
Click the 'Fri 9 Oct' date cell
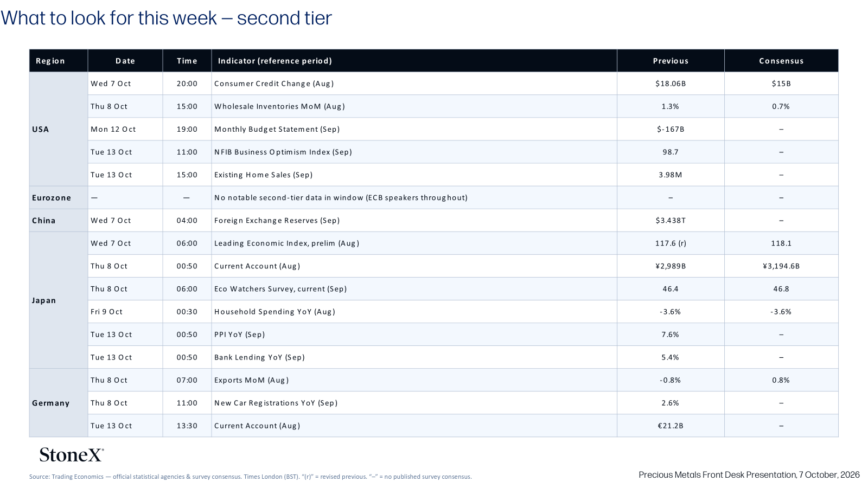tap(125, 311)
